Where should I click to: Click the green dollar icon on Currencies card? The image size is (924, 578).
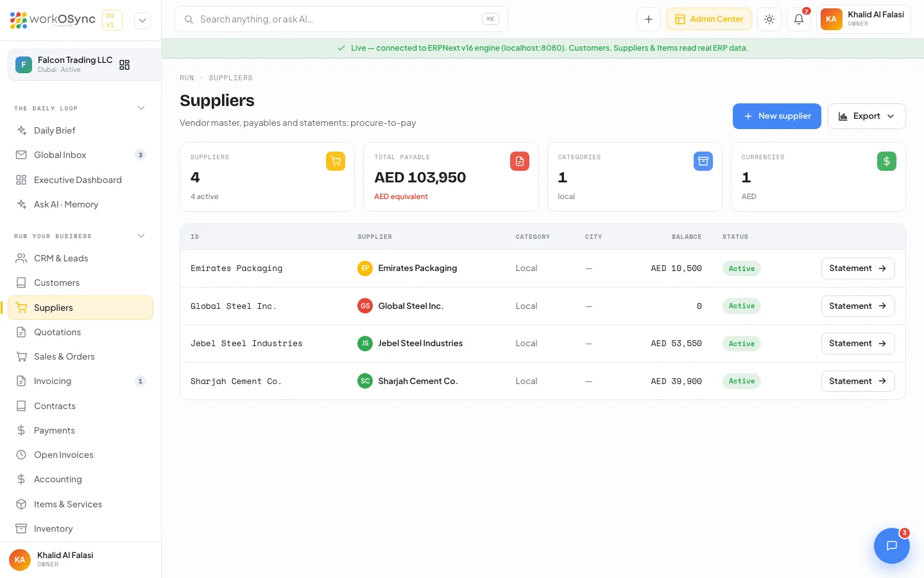[x=887, y=161]
